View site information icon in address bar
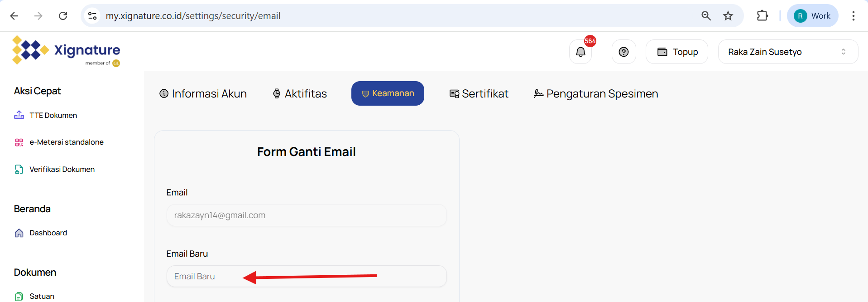 (92, 16)
